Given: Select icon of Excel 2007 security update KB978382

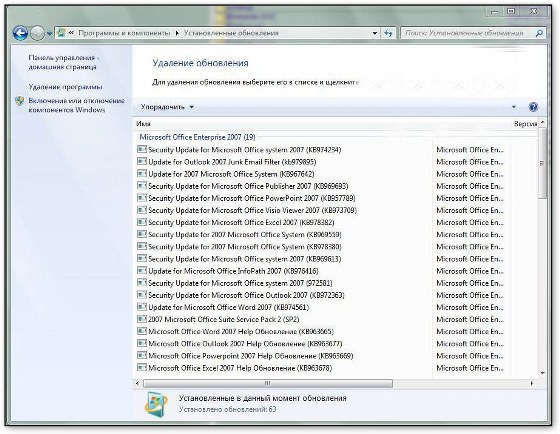Looking at the screenshot, I should [142, 222].
